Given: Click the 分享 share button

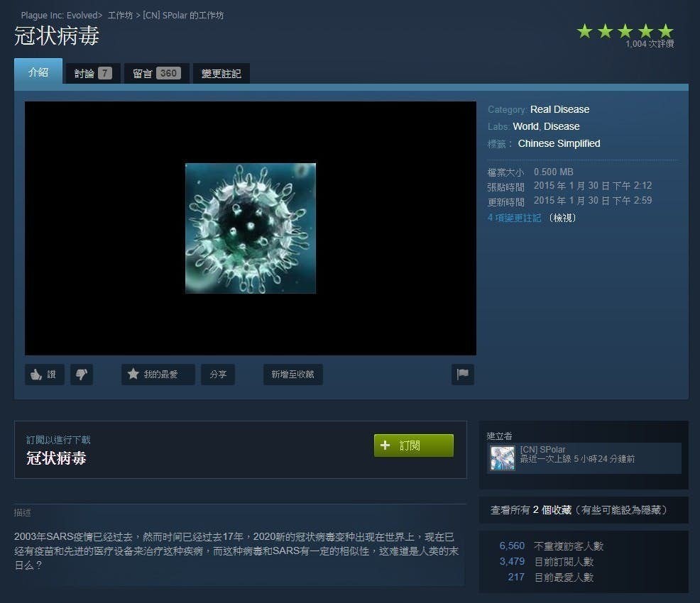Looking at the screenshot, I should (217, 375).
